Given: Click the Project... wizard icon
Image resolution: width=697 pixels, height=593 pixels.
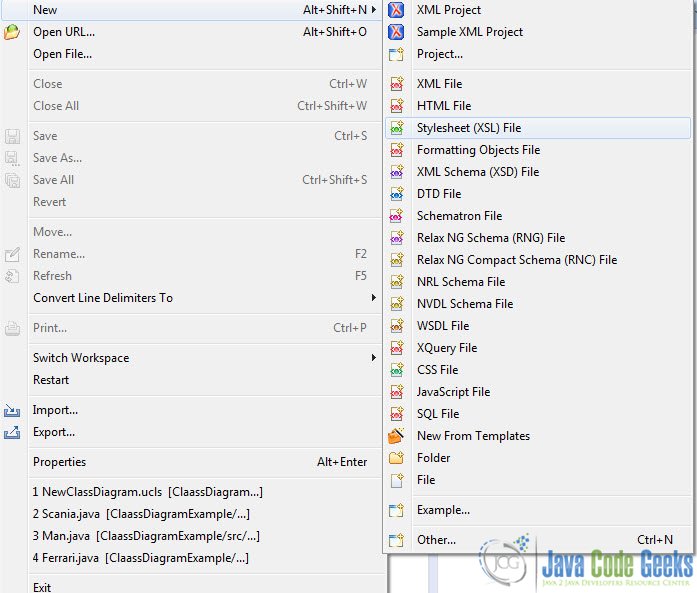Looking at the screenshot, I should click(396, 54).
